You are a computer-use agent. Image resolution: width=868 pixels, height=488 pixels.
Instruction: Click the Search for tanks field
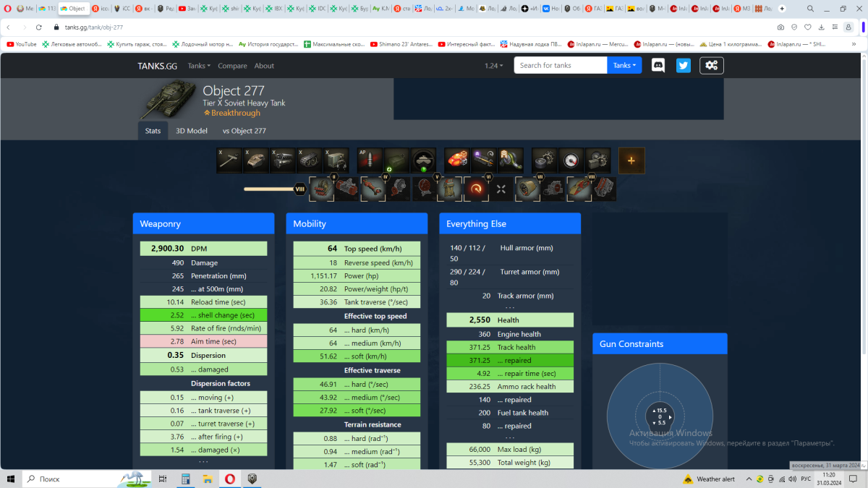coord(561,65)
